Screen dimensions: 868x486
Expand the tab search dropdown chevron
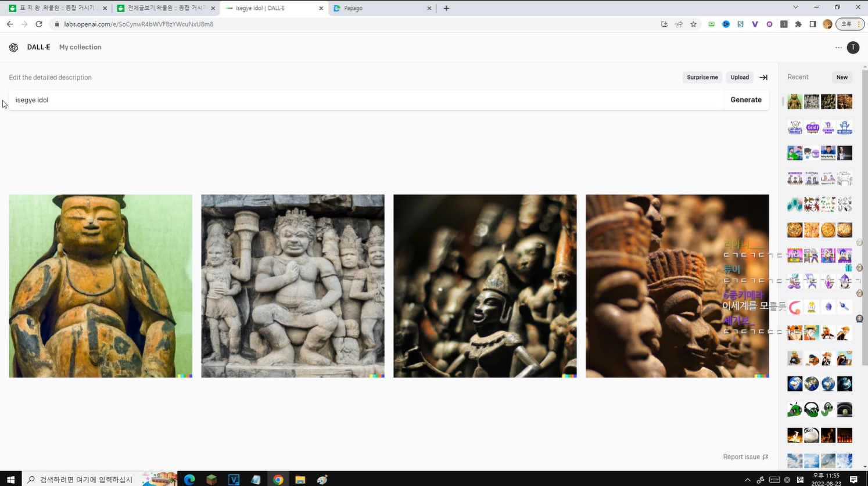(x=795, y=8)
